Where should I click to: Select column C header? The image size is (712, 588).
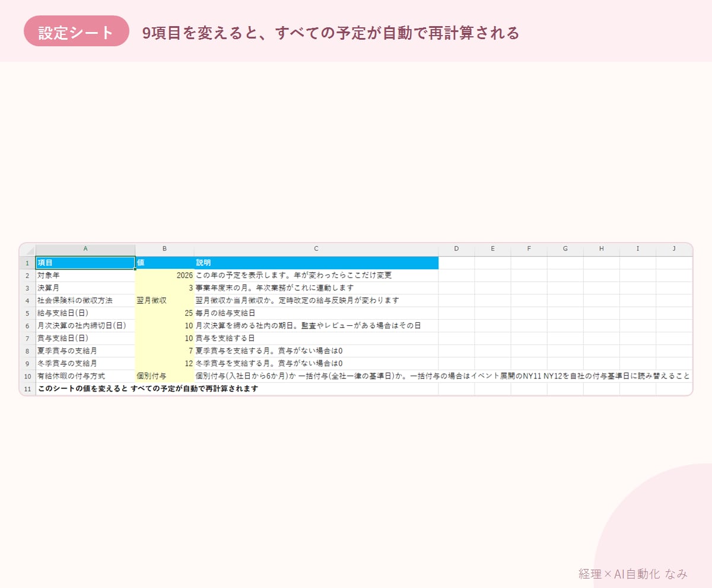click(316, 249)
